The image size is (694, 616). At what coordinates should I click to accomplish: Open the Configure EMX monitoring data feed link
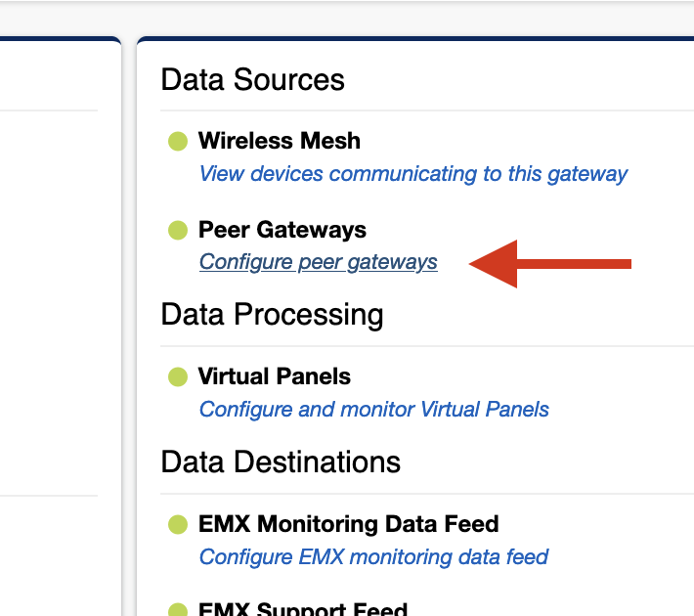373,557
